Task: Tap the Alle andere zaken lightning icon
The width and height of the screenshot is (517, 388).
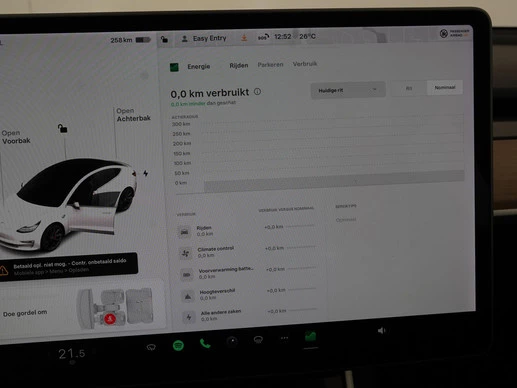Action: click(x=189, y=317)
